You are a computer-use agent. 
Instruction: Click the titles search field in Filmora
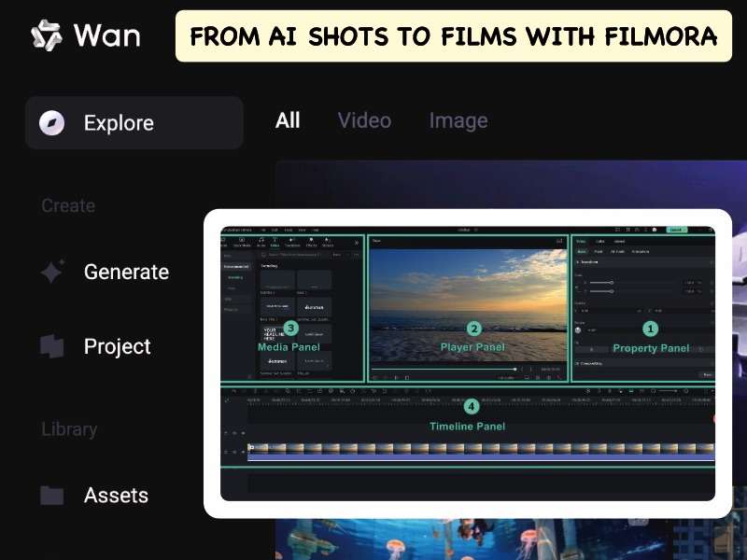point(291,255)
